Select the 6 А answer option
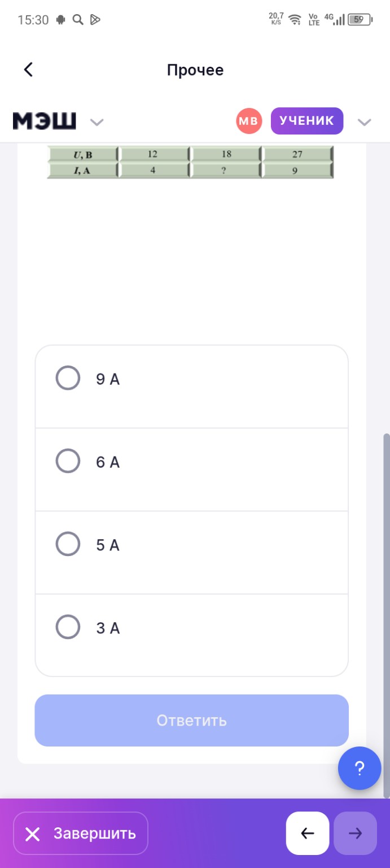Viewport: 390px width, 868px height. (68, 461)
